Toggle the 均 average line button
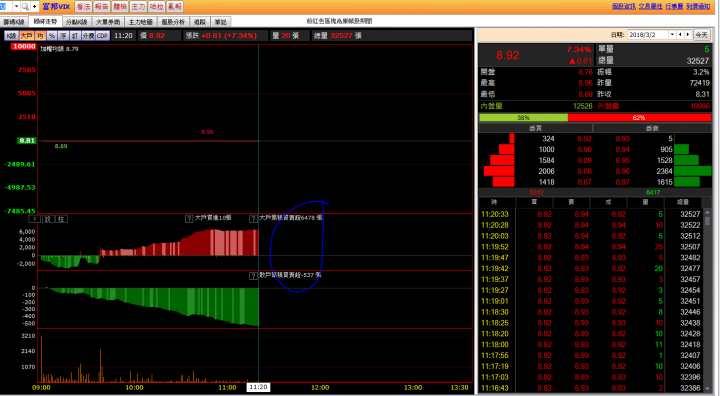Image resolution: width=720 pixels, height=396 pixels. [x=40, y=36]
